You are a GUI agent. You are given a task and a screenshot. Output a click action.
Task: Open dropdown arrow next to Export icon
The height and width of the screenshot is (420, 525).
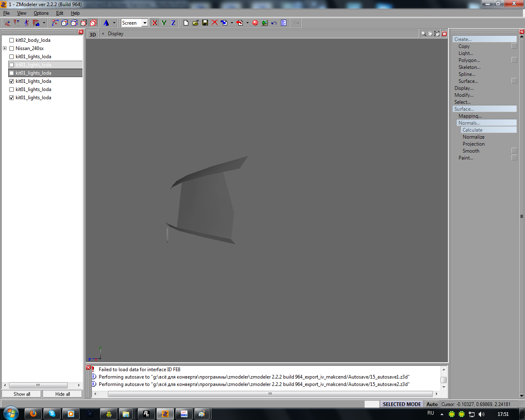(x=247, y=23)
